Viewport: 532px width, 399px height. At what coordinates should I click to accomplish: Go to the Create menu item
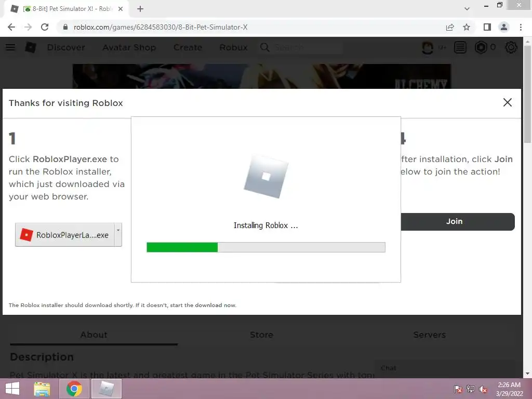[x=188, y=47]
